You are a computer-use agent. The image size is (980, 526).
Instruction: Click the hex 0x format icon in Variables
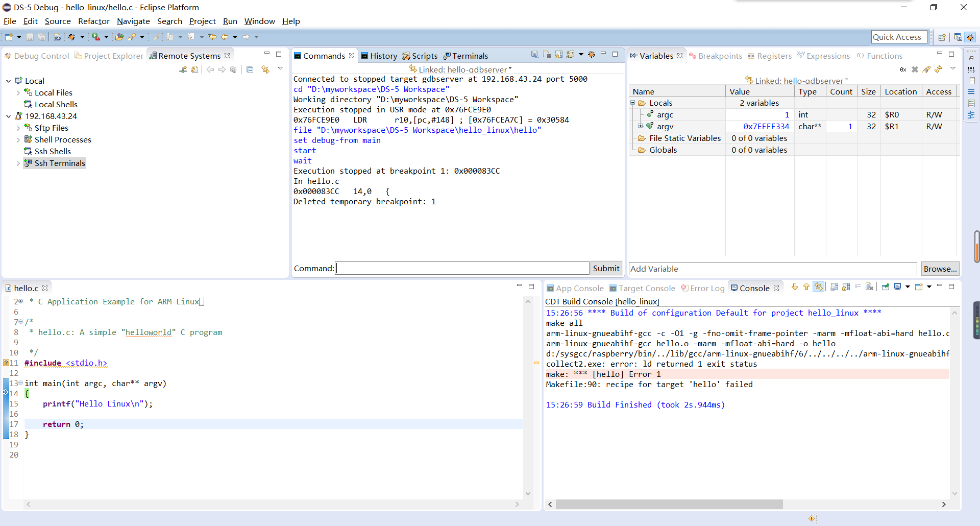(903, 69)
